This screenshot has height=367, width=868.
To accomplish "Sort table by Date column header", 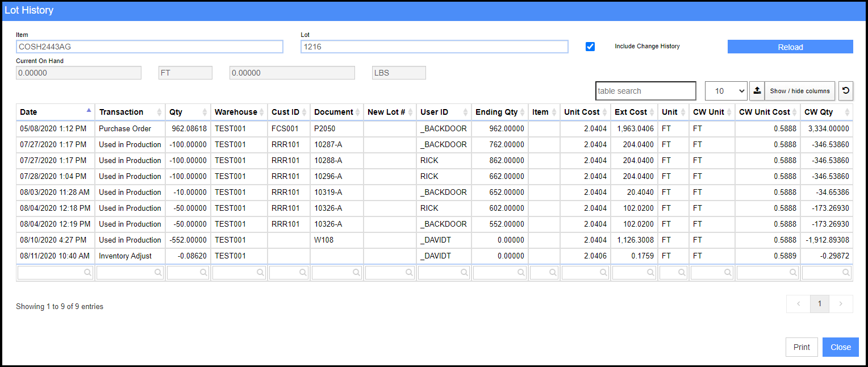I will pos(55,112).
